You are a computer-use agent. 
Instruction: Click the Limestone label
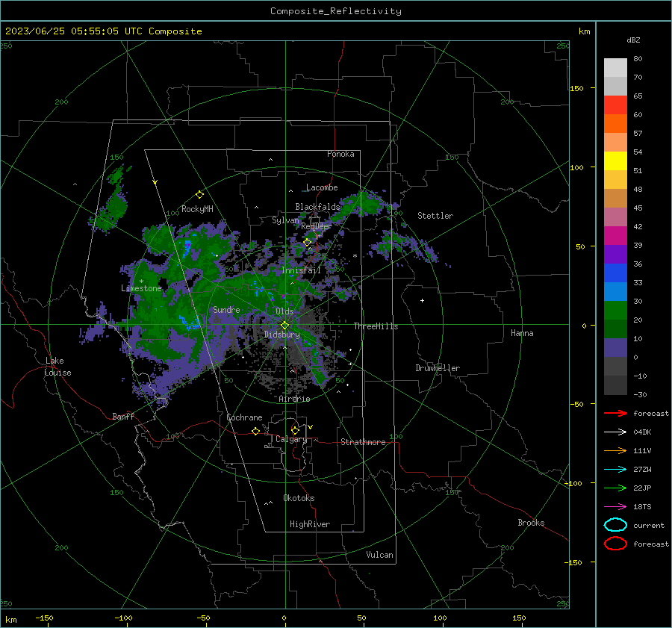click(141, 288)
